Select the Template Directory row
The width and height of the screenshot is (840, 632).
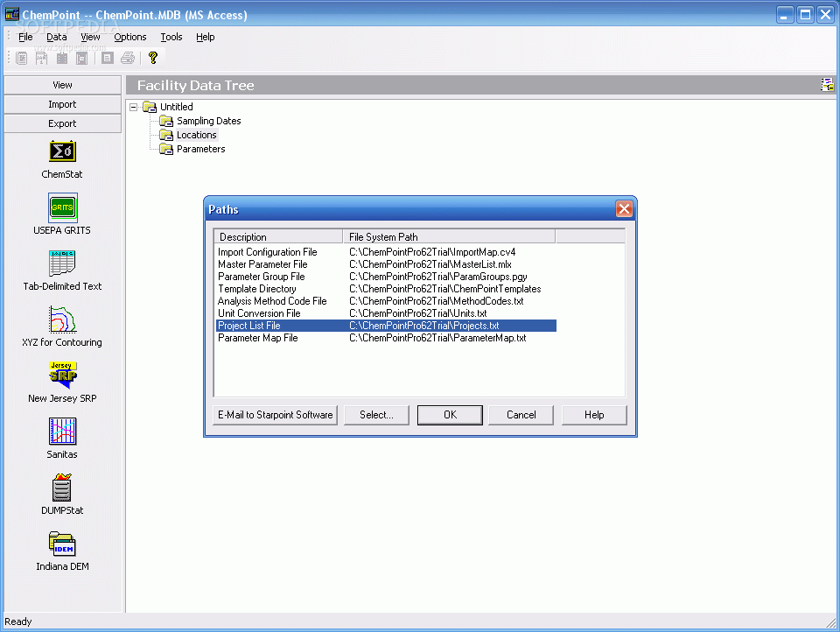tap(386, 289)
